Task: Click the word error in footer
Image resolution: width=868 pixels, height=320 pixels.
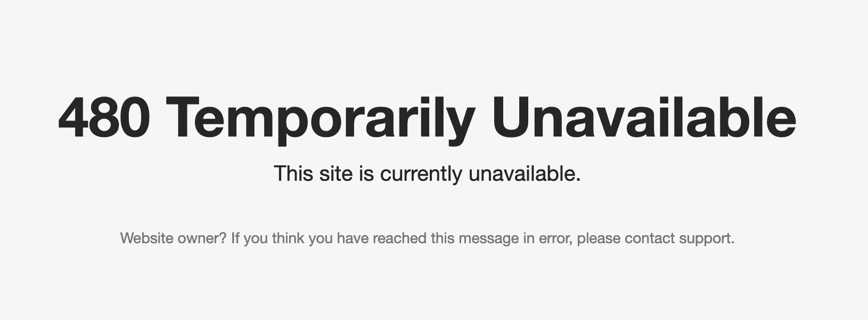Action: (x=556, y=239)
